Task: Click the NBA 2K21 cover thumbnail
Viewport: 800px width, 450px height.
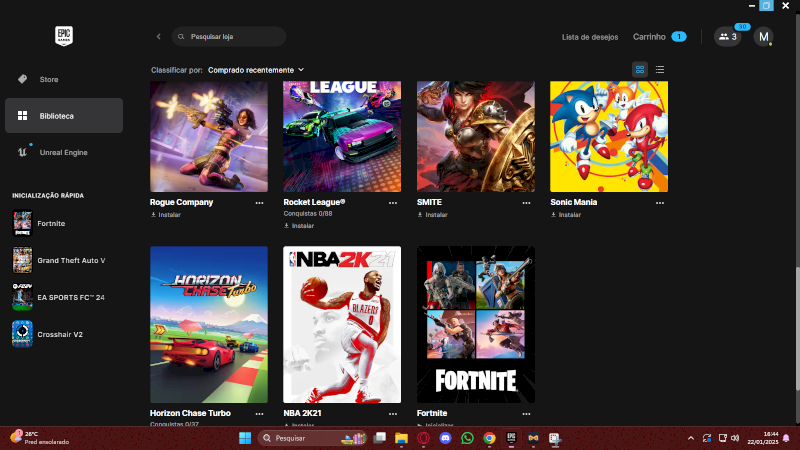Action: point(342,324)
